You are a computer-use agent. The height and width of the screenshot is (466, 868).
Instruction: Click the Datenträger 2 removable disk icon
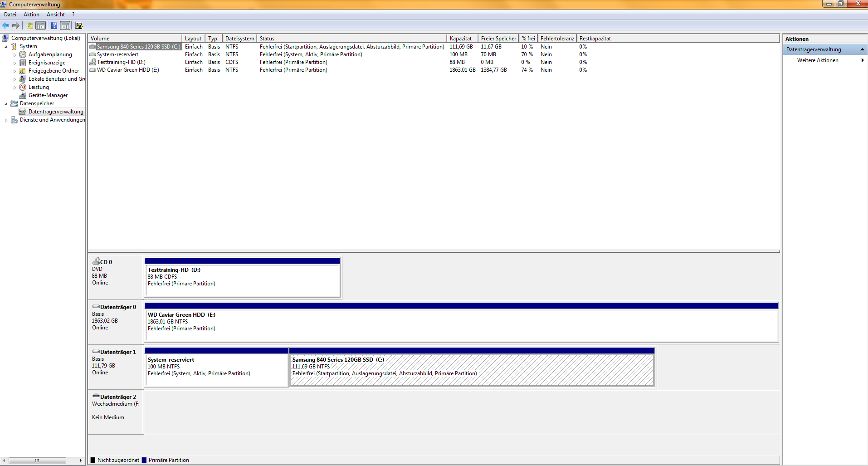click(96, 396)
